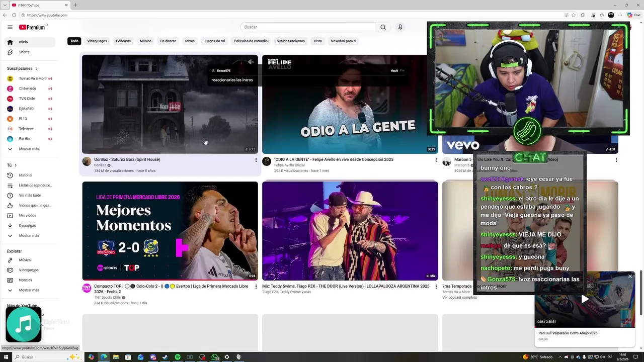Open the browser profile avatar

(x=611, y=15)
